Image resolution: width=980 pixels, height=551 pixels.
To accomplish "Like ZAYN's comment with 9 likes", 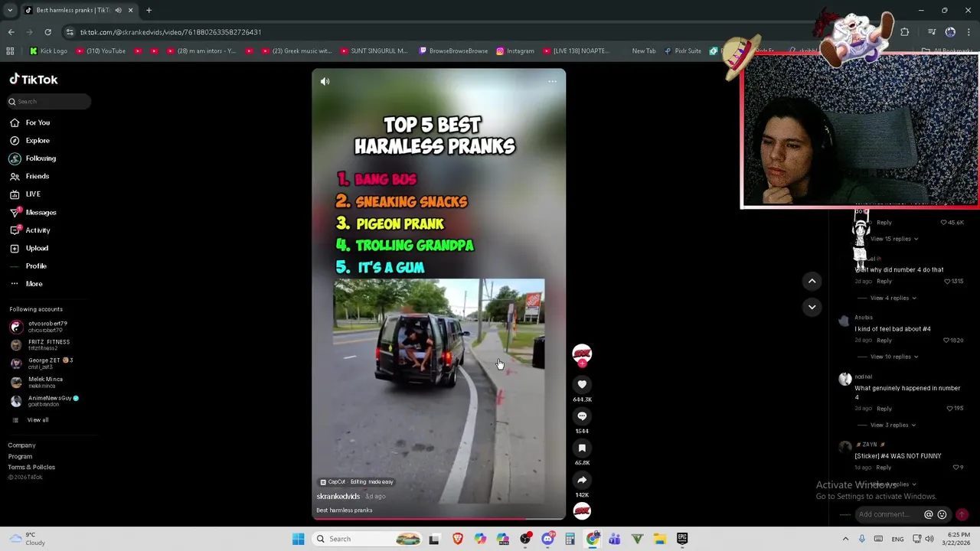I will [x=955, y=468].
